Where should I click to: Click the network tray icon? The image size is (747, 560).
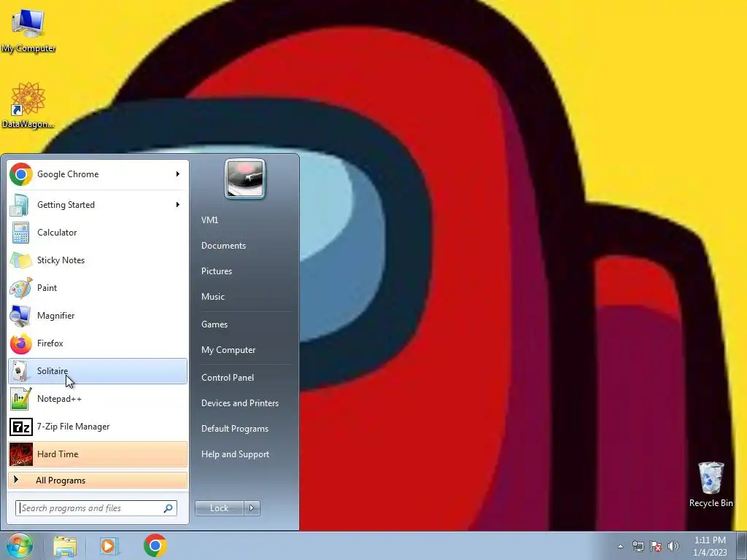pyautogui.click(x=638, y=546)
